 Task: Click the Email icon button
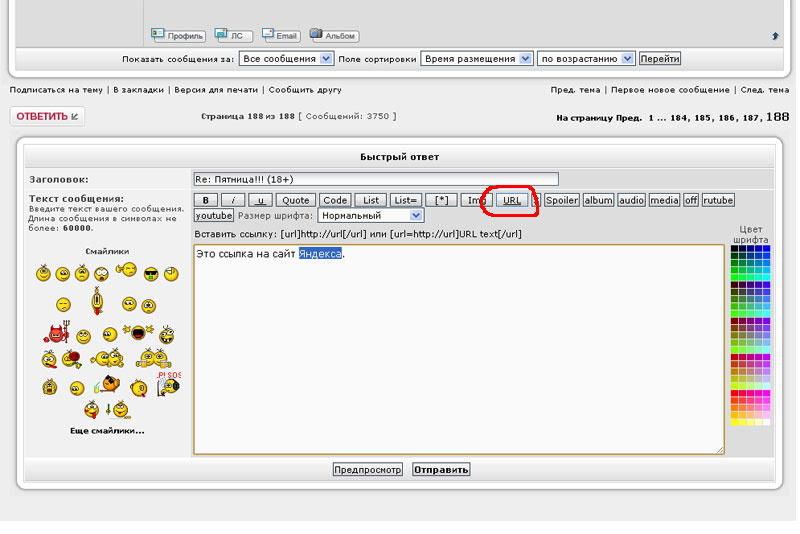(x=281, y=35)
